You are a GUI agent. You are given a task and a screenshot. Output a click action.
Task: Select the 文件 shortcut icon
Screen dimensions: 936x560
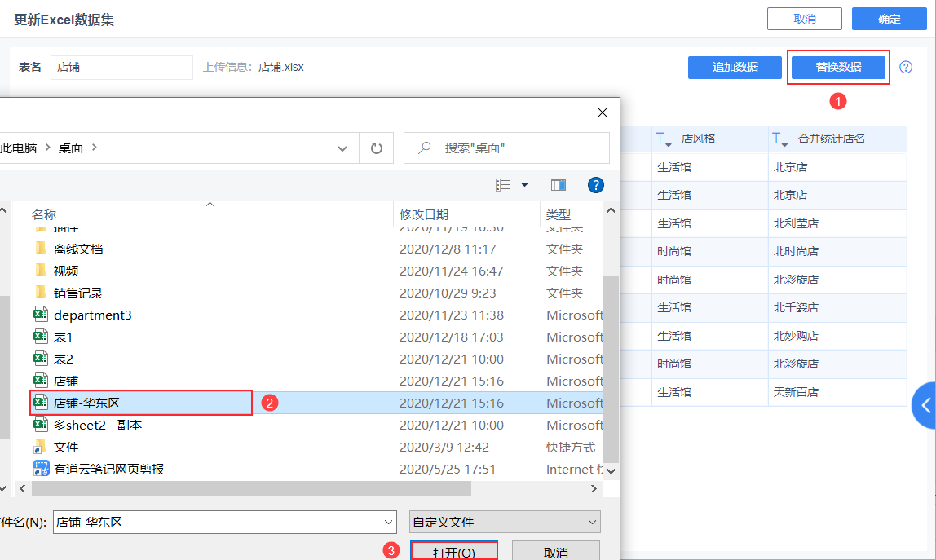(41, 447)
